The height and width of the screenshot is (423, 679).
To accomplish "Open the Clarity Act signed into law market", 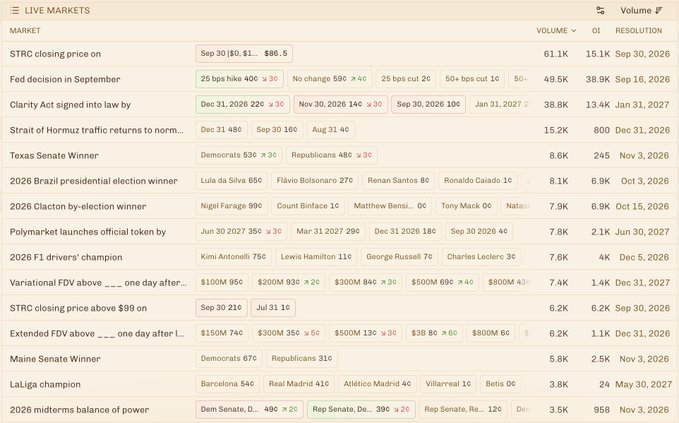I will (x=70, y=105).
